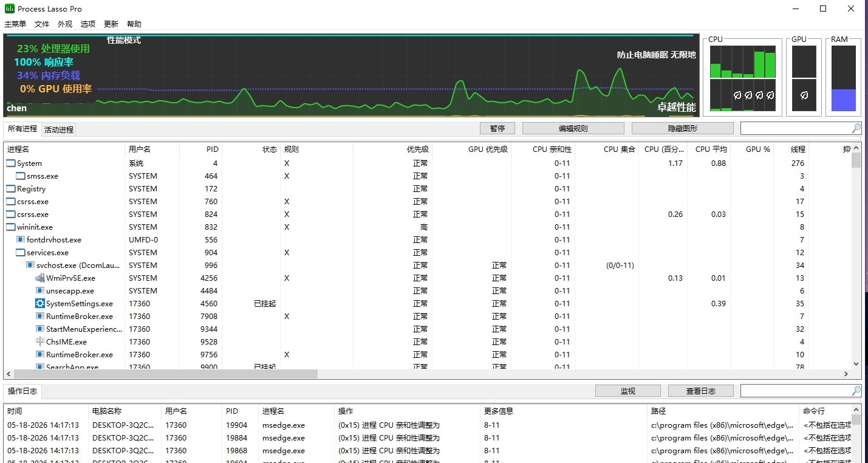This screenshot has height=463, width=868.
Task: Click the RuntimeBroker.exe icon with PID 7908
Action: 39,317
